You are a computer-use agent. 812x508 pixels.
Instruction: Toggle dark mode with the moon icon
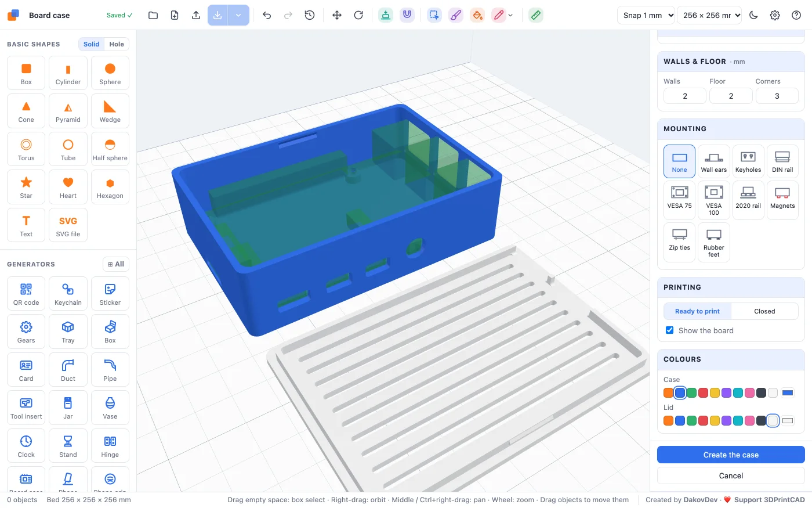click(753, 15)
